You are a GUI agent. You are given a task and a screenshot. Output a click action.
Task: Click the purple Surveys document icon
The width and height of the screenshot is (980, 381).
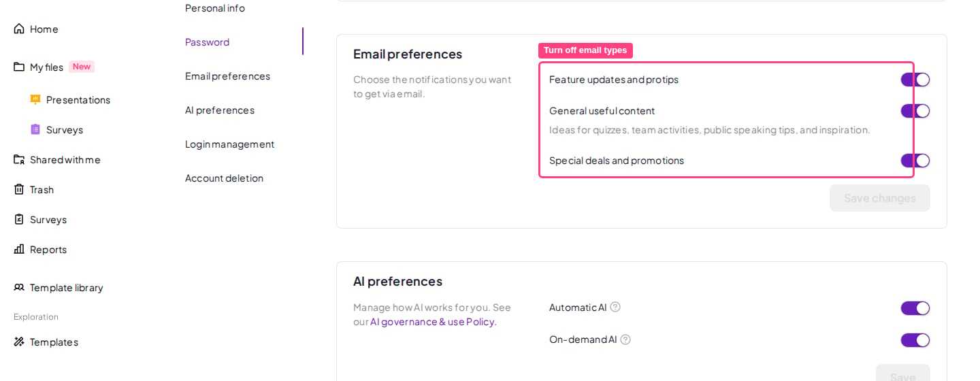click(35, 129)
